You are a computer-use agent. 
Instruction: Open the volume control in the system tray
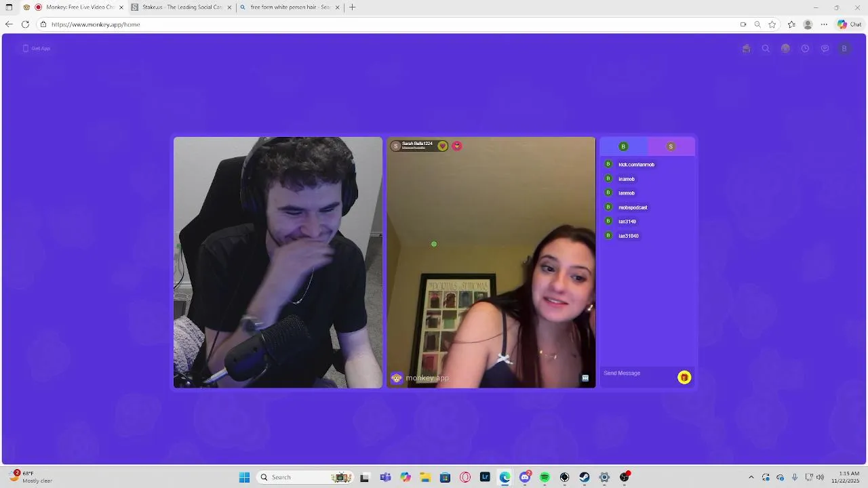point(820,477)
